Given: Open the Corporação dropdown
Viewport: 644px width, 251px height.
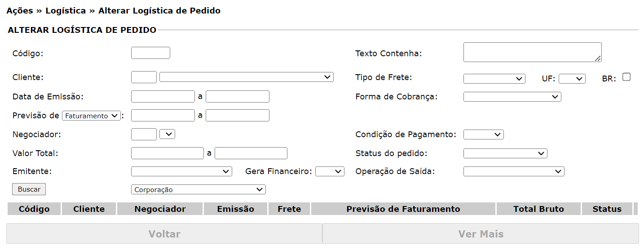Looking at the screenshot, I should tap(198, 189).
